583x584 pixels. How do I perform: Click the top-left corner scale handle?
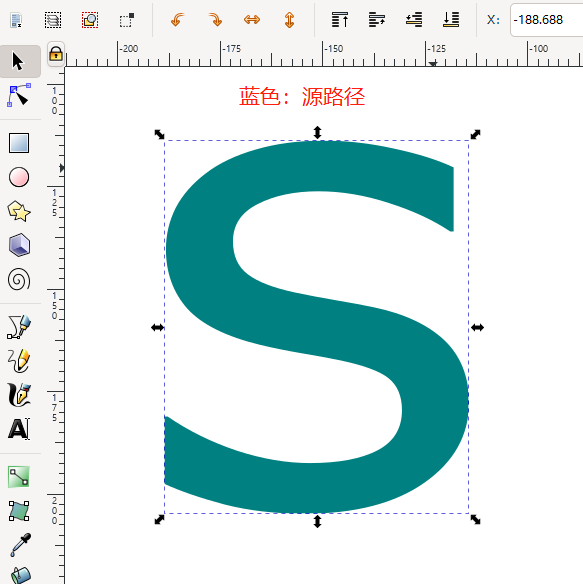(x=159, y=134)
